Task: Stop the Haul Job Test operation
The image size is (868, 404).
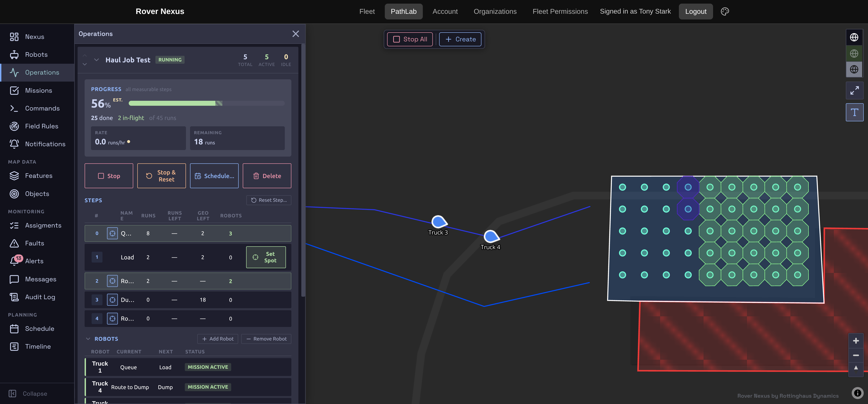Action: [x=109, y=176]
